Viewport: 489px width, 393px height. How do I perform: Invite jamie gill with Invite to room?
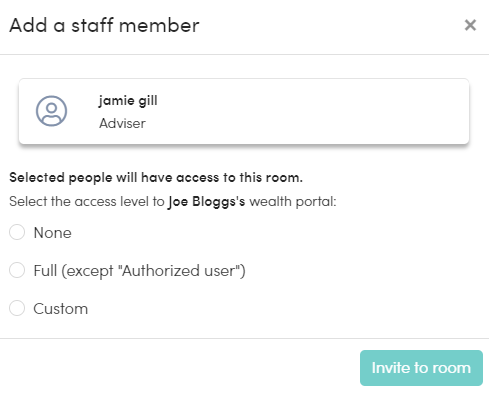421,368
